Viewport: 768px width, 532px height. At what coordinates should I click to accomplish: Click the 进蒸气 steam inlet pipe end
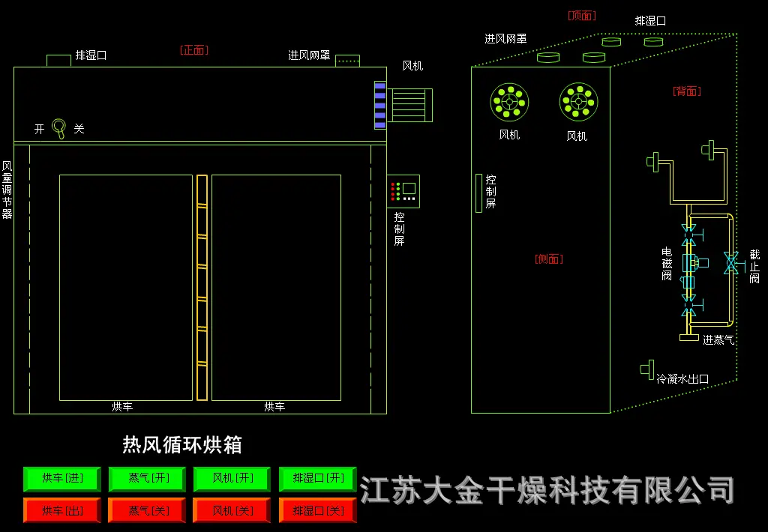(x=689, y=337)
